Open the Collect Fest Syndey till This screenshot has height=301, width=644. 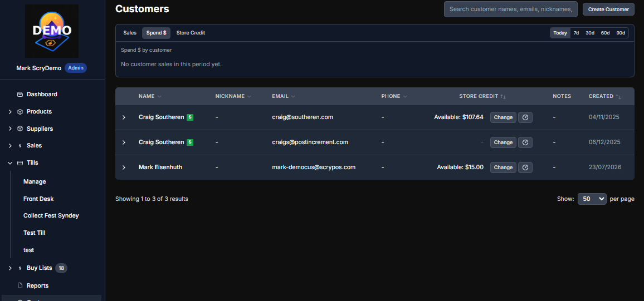tap(51, 216)
